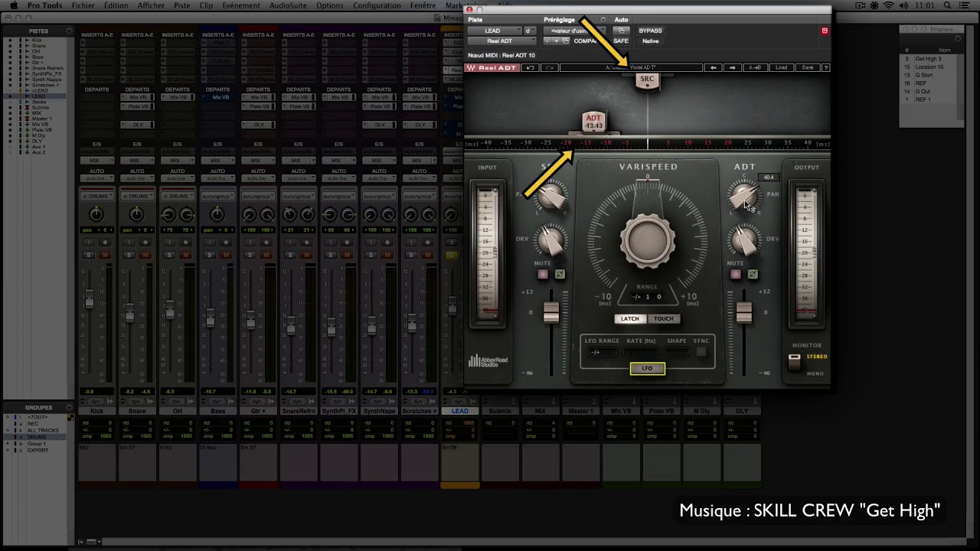Open the LEAD track selector dropdown
This screenshot has height=551, width=980.
(x=493, y=31)
